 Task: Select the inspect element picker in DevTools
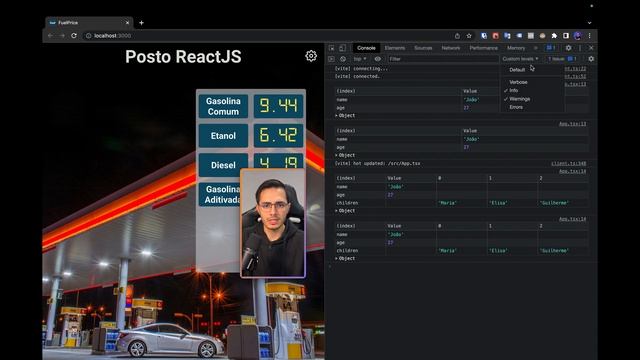(x=331, y=48)
